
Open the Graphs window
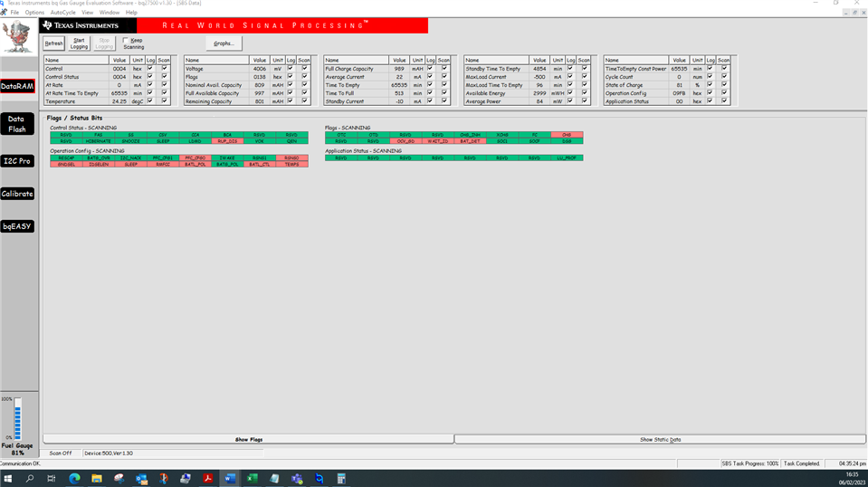coord(224,43)
